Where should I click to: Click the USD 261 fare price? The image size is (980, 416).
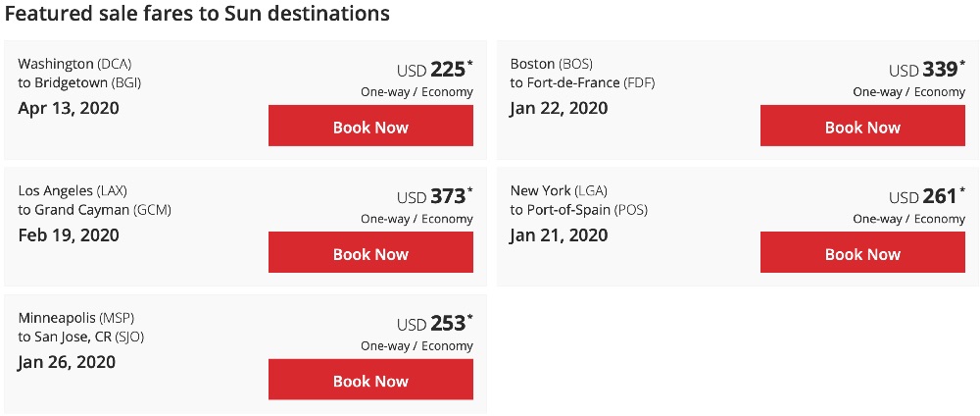926,196
